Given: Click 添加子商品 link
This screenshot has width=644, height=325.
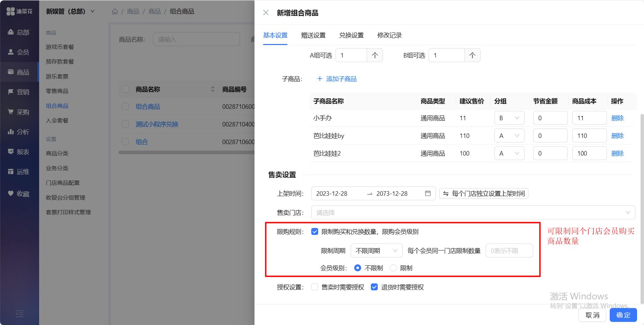Looking at the screenshot, I should coord(337,79).
